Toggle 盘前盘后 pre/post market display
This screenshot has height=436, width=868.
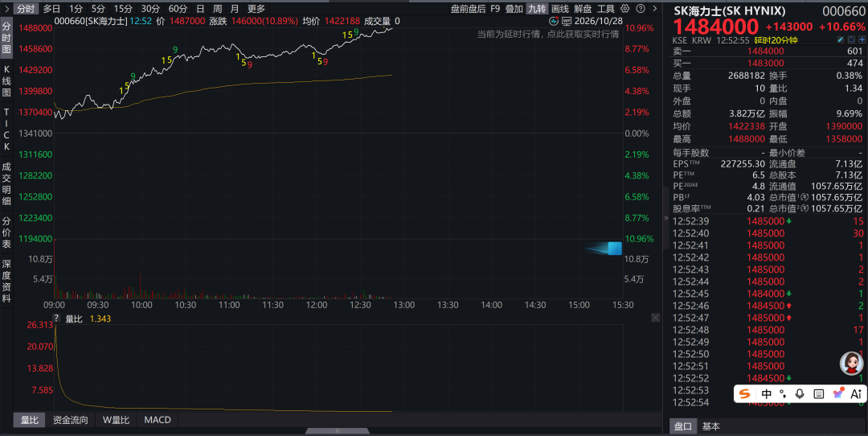pos(468,9)
